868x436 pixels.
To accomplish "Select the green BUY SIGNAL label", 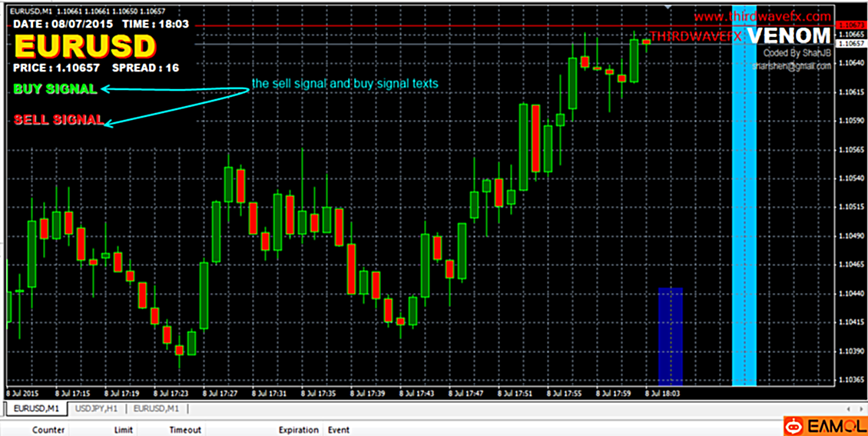I will (x=55, y=89).
